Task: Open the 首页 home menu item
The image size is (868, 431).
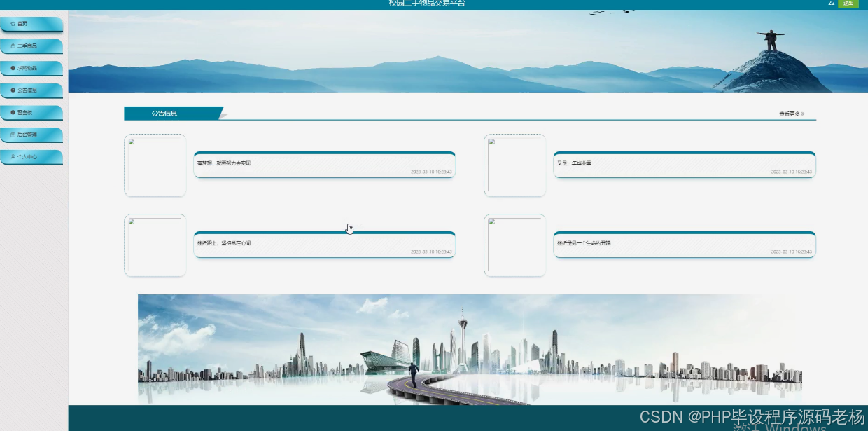Action: point(31,24)
